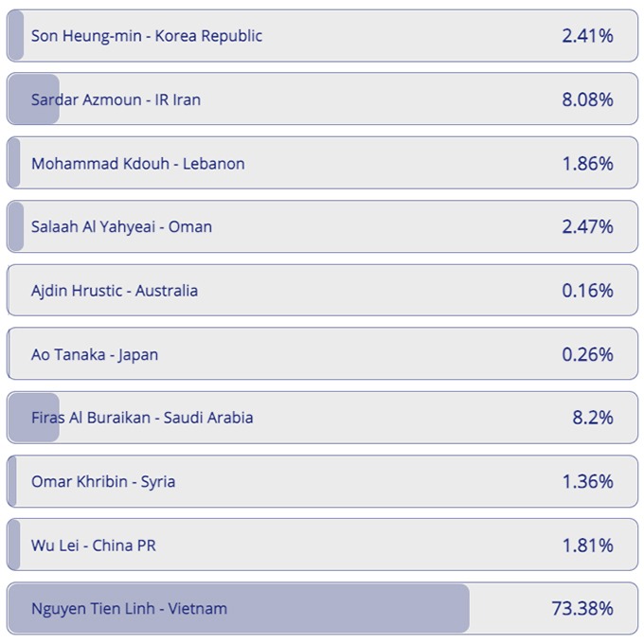Viewport: 644px width, 644px height.
Task: Click the 0.26% value beside Ao Tanaka
Action: (587, 354)
